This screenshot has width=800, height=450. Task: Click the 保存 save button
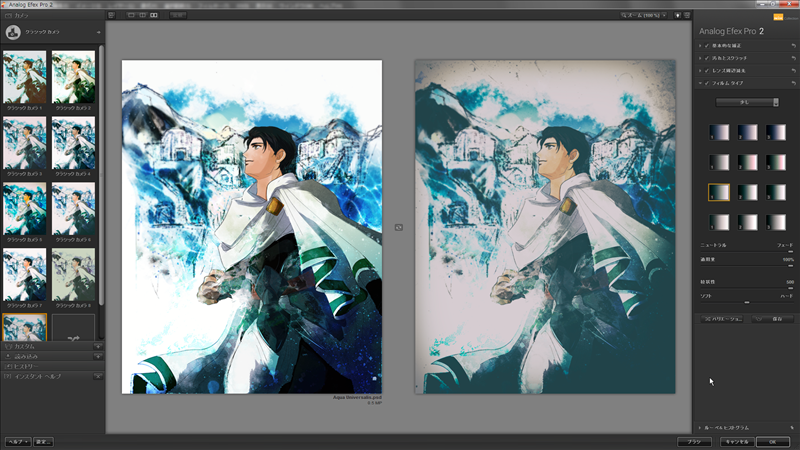(772, 319)
